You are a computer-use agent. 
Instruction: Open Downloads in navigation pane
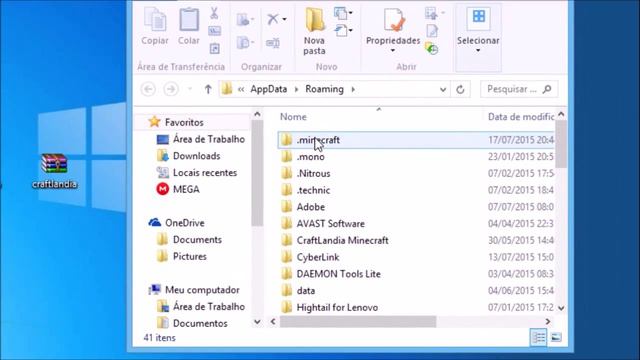(x=196, y=156)
